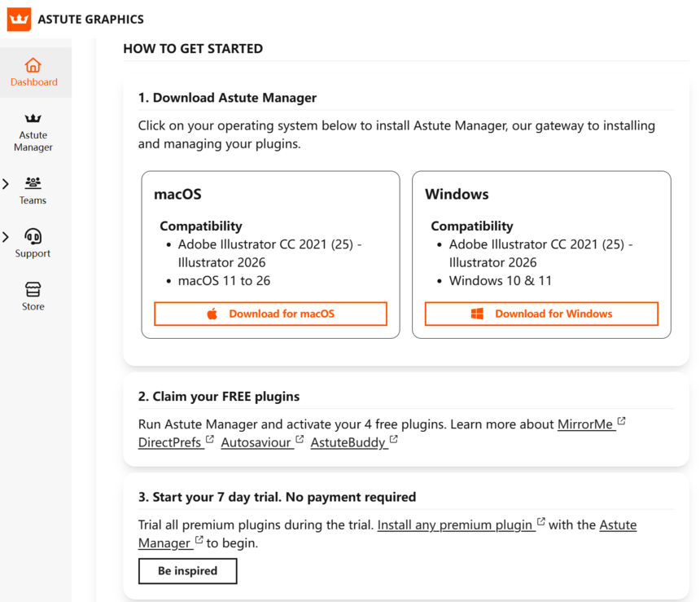
Task: Click the Windows 10 & 11 bullet
Action: [x=501, y=281]
